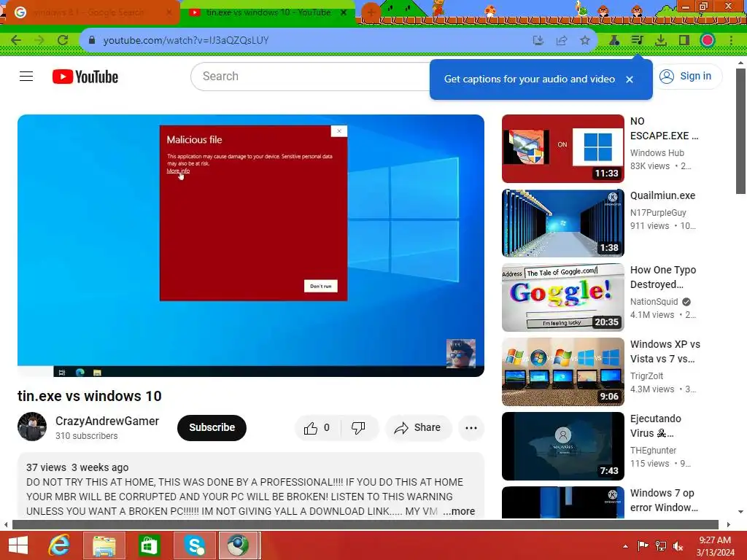
Task: Click the '37 views 3 weeks ago' text
Action: (x=77, y=467)
